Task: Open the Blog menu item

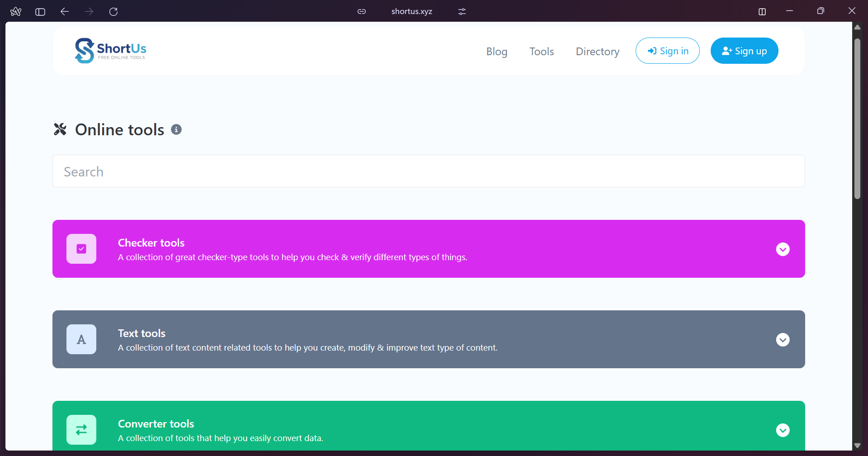Action: click(496, 51)
